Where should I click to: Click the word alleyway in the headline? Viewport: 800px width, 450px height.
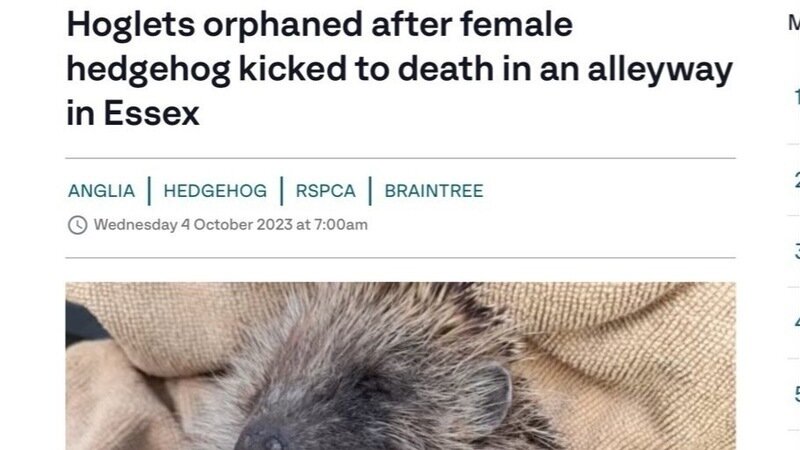click(x=660, y=70)
